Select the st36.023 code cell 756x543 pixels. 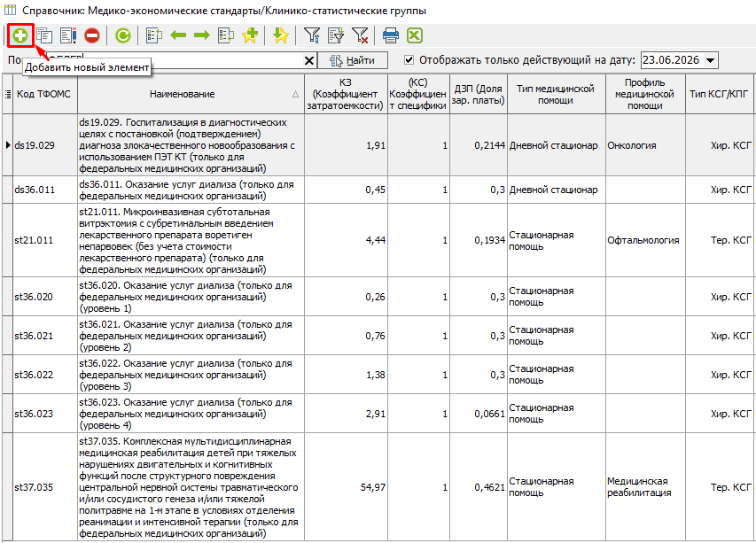(45, 414)
